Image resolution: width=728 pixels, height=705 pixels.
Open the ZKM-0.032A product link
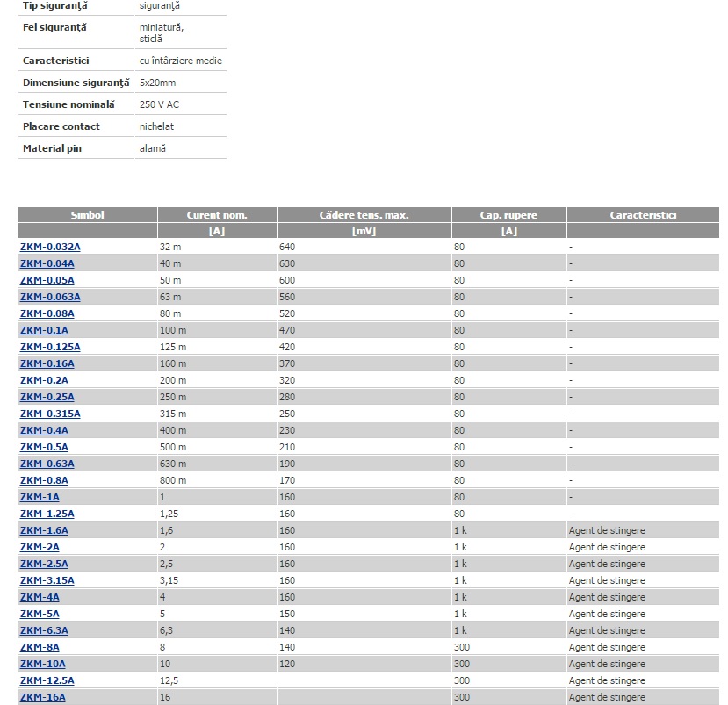point(50,247)
